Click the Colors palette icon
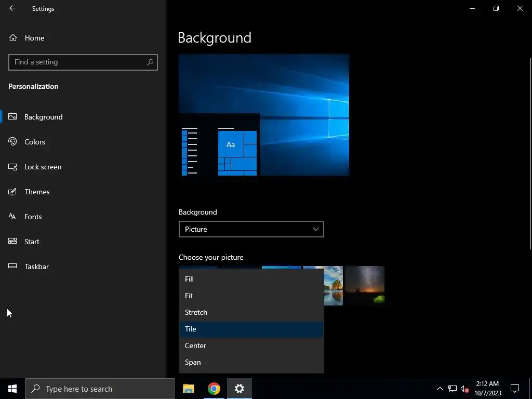The width and height of the screenshot is (532, 399). pyautogui.click(x=12, y=141)
